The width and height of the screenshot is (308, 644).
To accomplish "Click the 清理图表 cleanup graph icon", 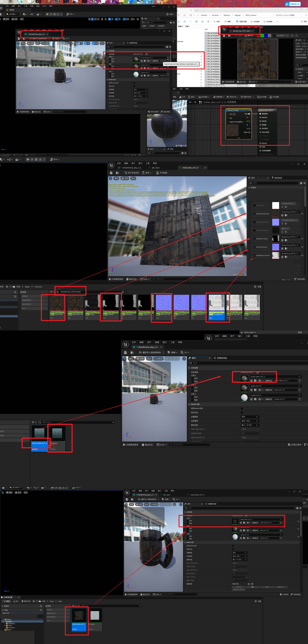I will click(x=214, y=97).
